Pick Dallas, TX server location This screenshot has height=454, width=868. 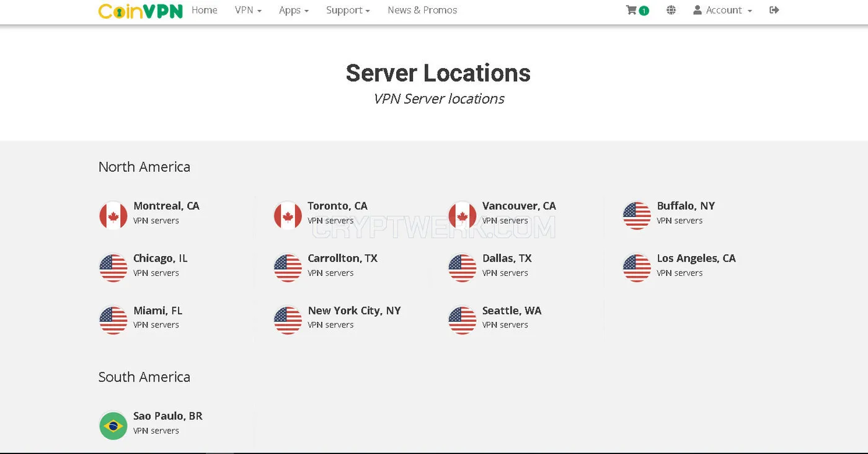coord(507,258)
